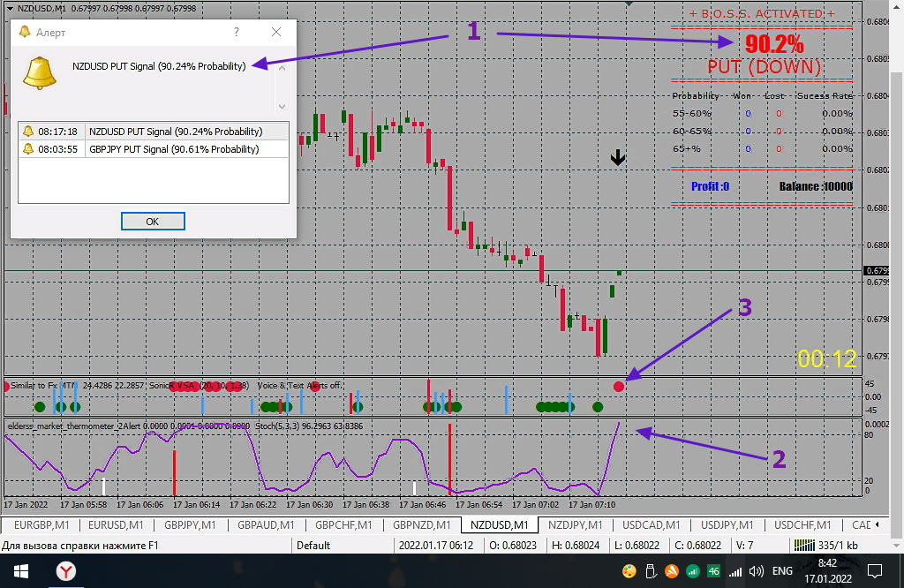Click the Balance :10000 label
904x588 pixels.
[815, 186]
